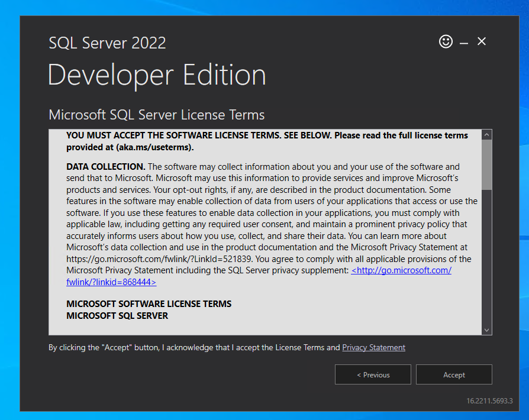529x420 pixels.
Task: Click the smiley feedback icon
Action: (x=446, y=41)
